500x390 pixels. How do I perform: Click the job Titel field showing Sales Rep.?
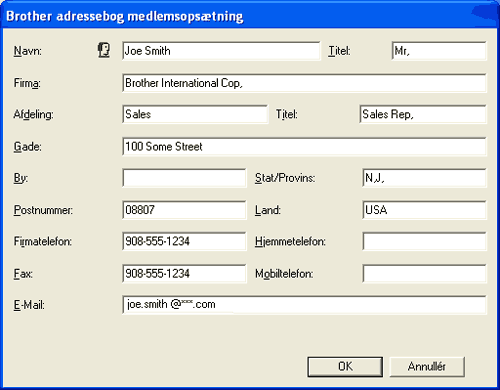(x=423, y=114)
